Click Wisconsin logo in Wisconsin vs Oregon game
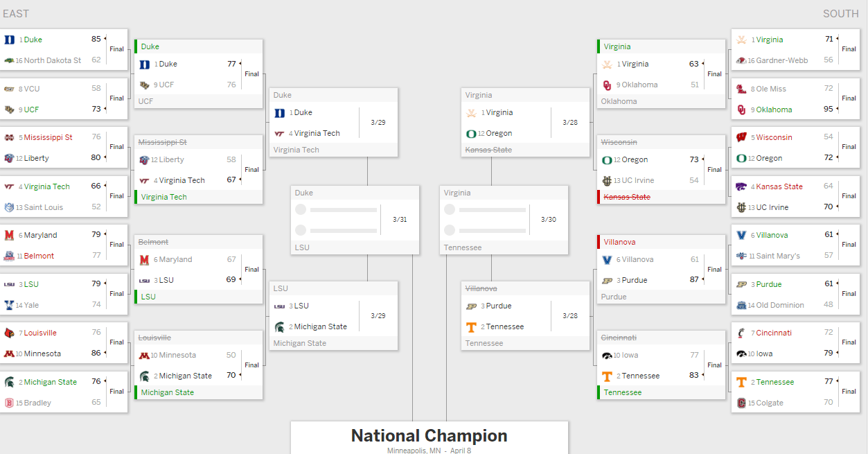 [741, 137]
